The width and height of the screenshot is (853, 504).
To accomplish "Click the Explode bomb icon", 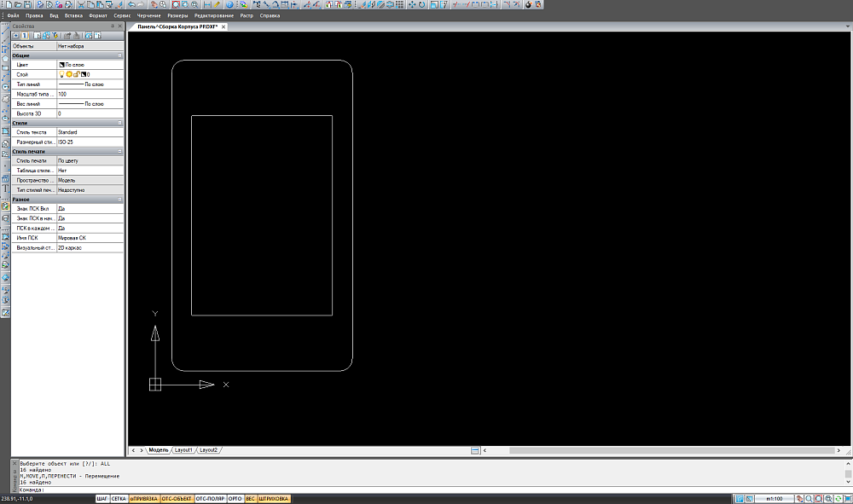I will pos(528,4).
